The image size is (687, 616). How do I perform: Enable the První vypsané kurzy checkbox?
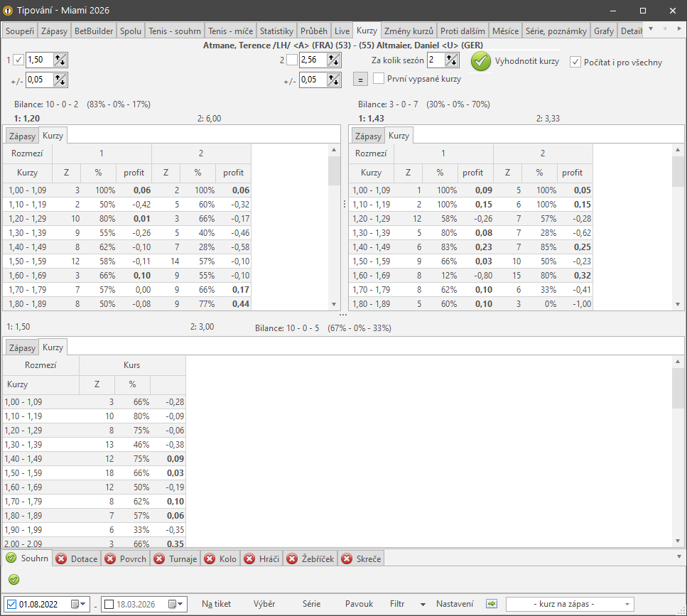click(379, 79)
